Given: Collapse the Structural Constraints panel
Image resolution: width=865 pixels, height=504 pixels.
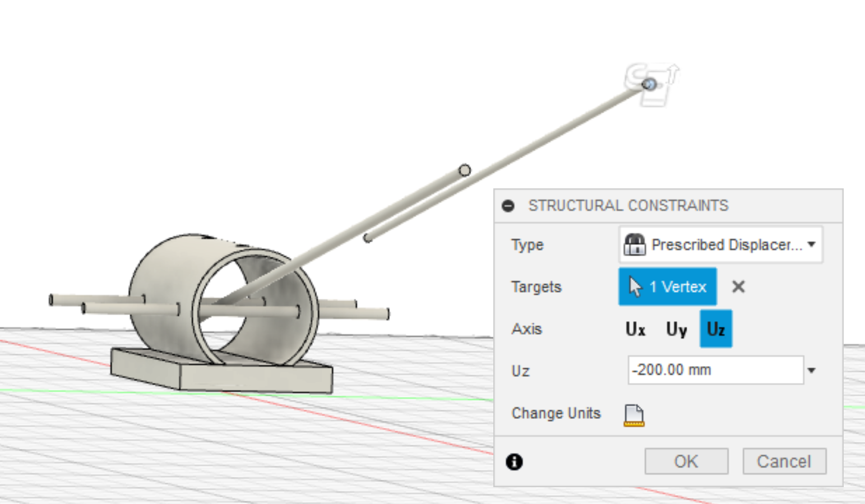Looking at the screenshot, I should [508, 206].
